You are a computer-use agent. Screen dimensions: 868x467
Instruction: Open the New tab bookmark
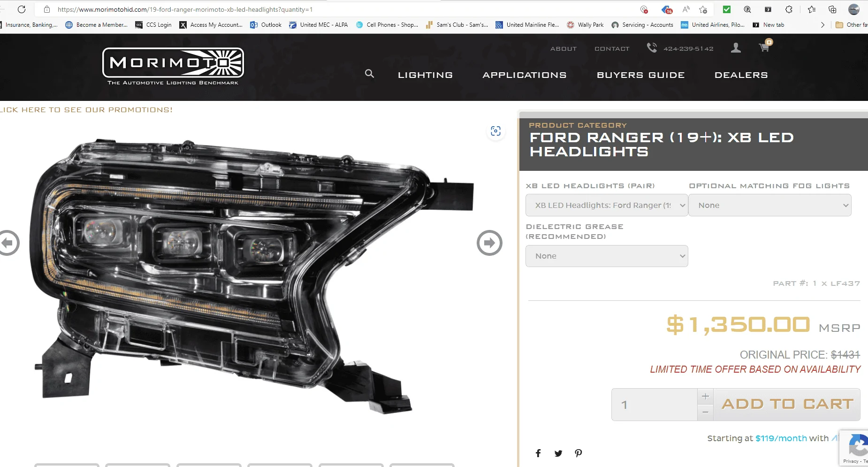768,25
